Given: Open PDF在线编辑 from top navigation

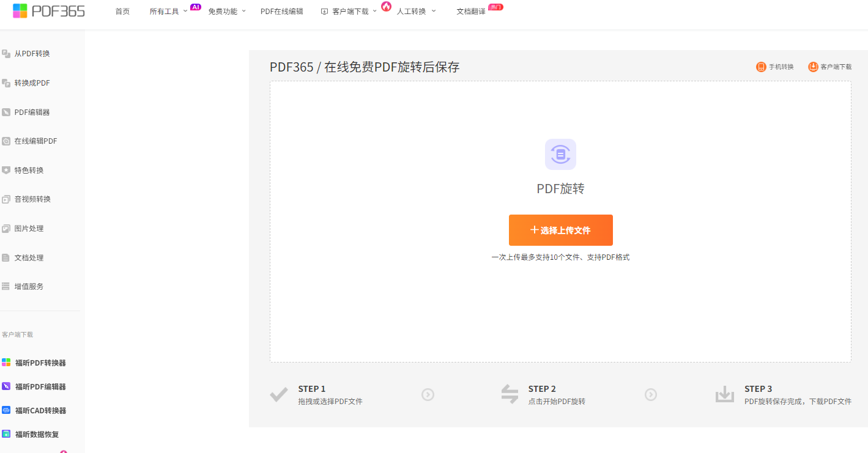Looking at the screenshot, I should coord(281,11).
